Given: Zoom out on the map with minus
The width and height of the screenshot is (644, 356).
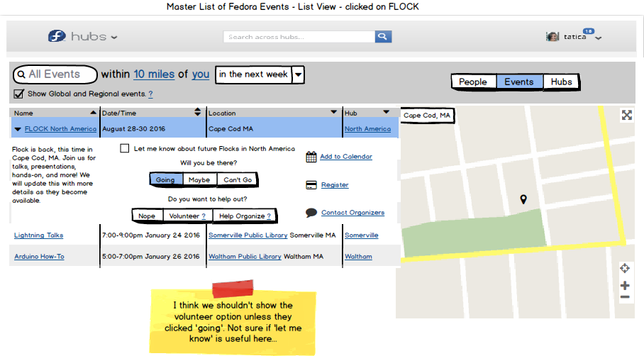Looking at the screenshot, I should [625, 297].
